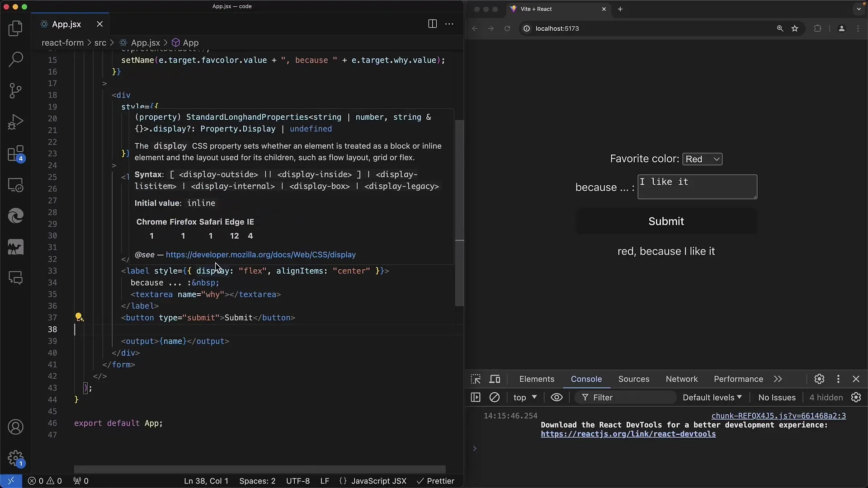Toggle the device toolbar in DevTools
Image resolution: width=868 pixels, height=488 pixels.
tap(495, 379)
